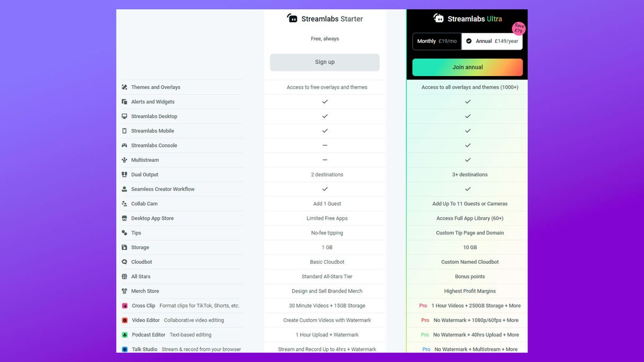644x362 pixels.
Task: Click the Cloudbot icon
Action: tap(125, 262)
